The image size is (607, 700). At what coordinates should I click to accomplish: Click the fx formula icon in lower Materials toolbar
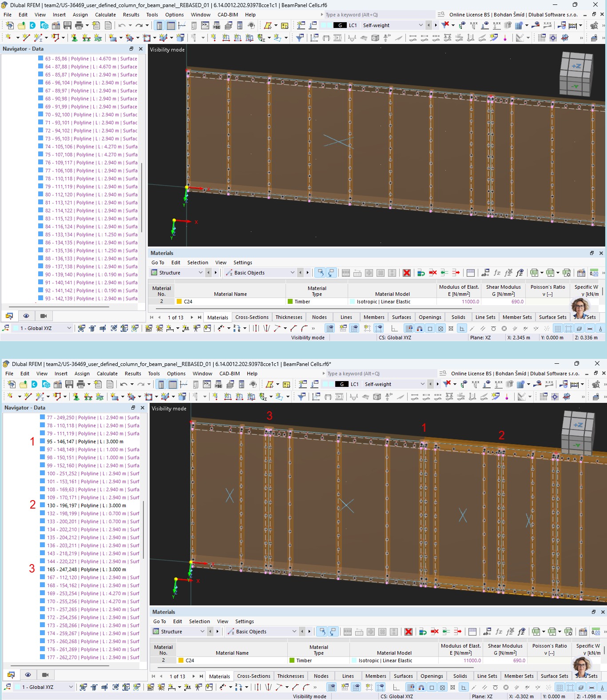click(499, 632)
